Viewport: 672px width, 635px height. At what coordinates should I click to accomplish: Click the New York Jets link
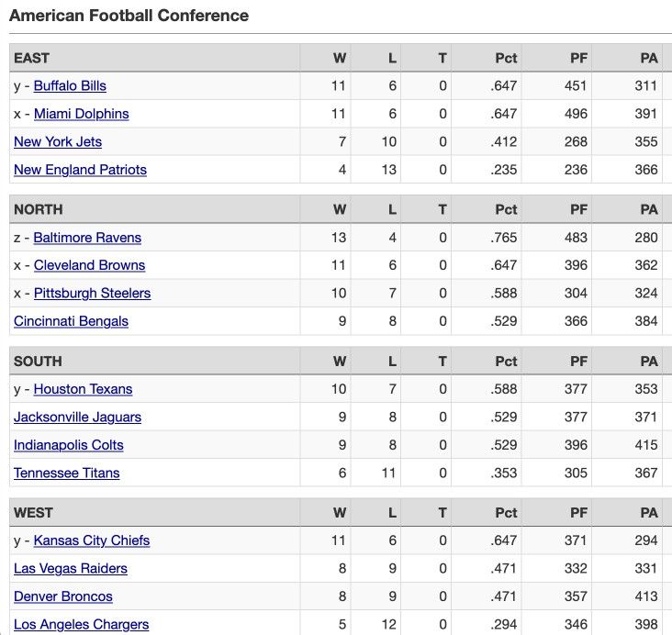[58, 142]
